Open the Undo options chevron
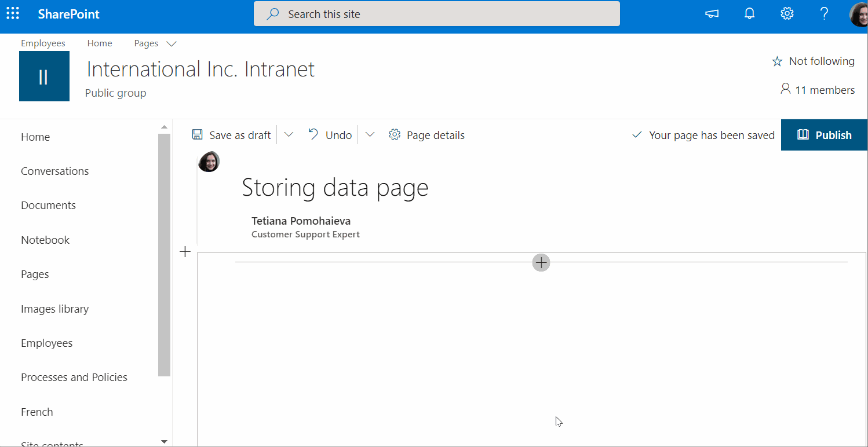The width and height of the screenshot is (868, 447). [x=370, y=134]
